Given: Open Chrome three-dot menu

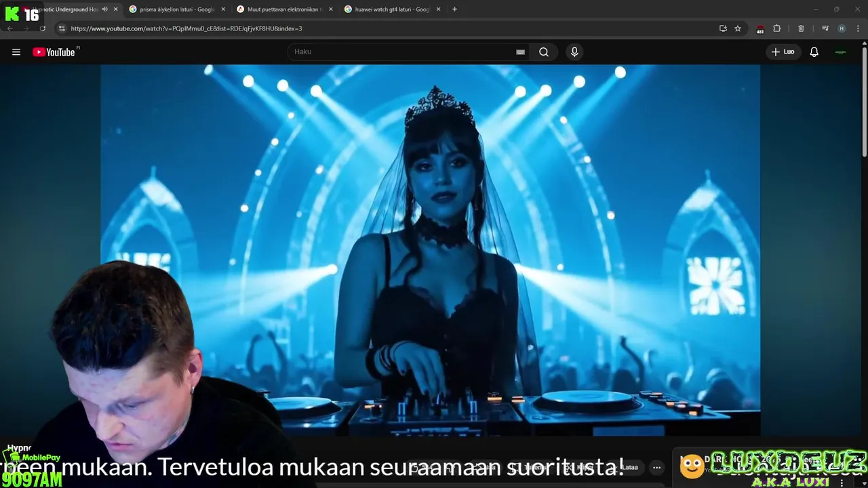Looking at the screenshot, I should click(x=859, y=28).
